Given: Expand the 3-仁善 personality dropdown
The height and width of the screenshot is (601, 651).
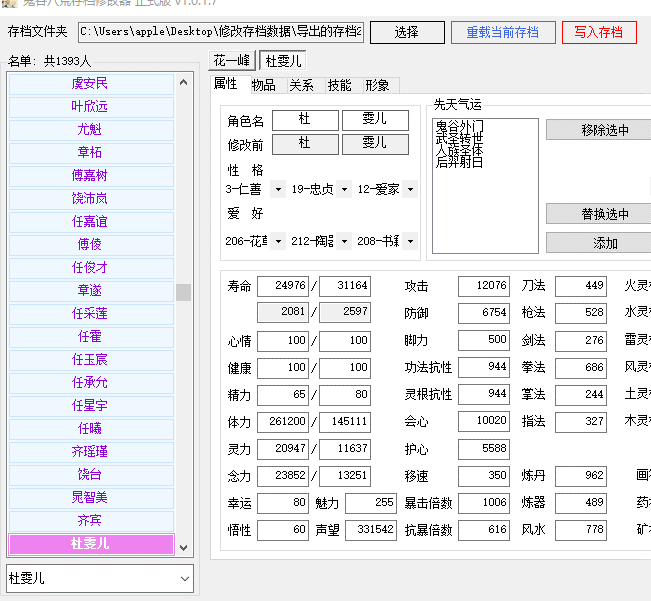Looking at the screenshot, I should [278, 190].
